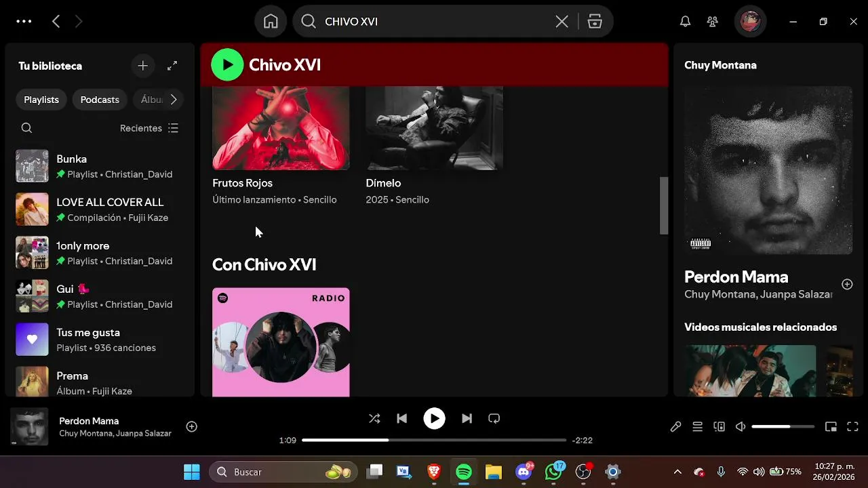This screenshot has width=868, height=488.
Task: Open the Home screen icon
Action: pos(271,22)
